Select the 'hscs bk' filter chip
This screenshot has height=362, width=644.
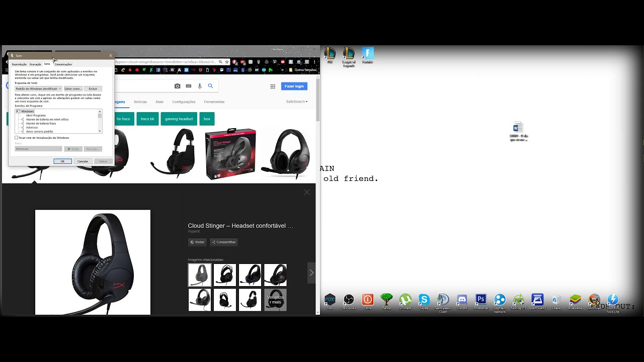click(x=147, y=119)
